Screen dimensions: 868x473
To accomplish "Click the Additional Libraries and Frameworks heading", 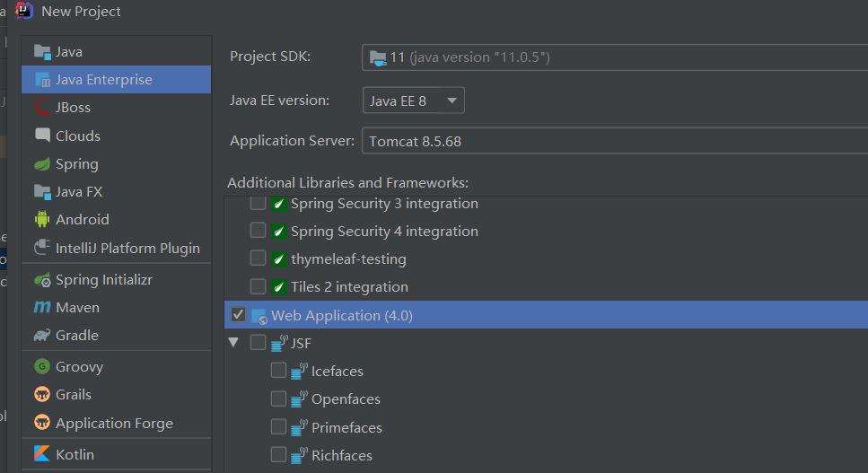I will click(x=348, y=182).
